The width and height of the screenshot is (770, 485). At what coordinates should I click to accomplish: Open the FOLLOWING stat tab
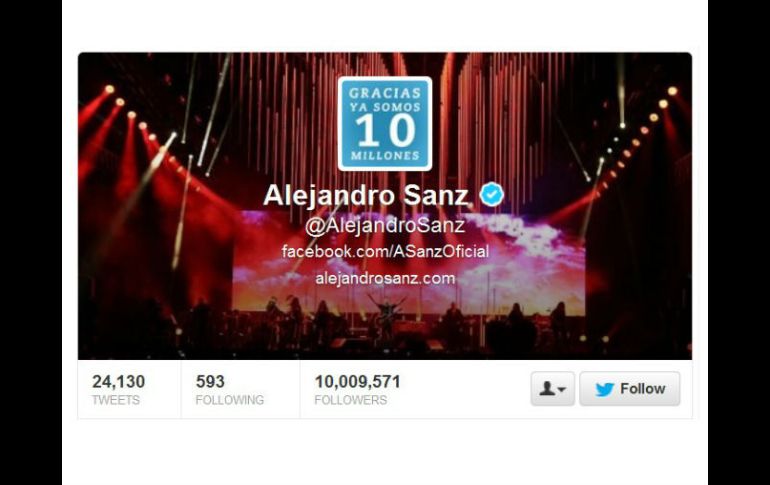point(240,390)
